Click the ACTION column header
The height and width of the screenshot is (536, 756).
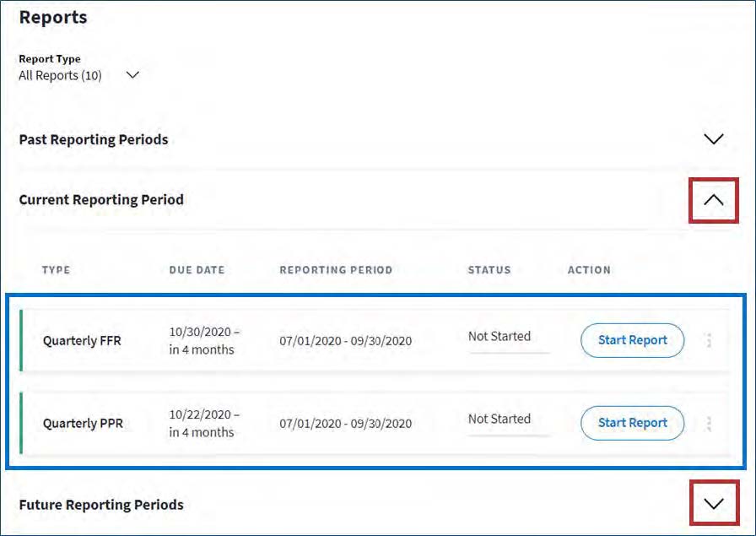(589, 270)
